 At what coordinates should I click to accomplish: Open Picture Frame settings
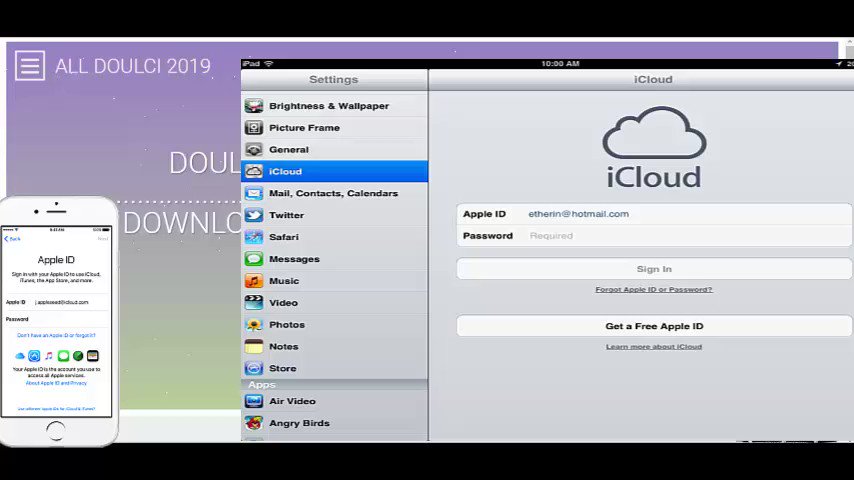334,127
